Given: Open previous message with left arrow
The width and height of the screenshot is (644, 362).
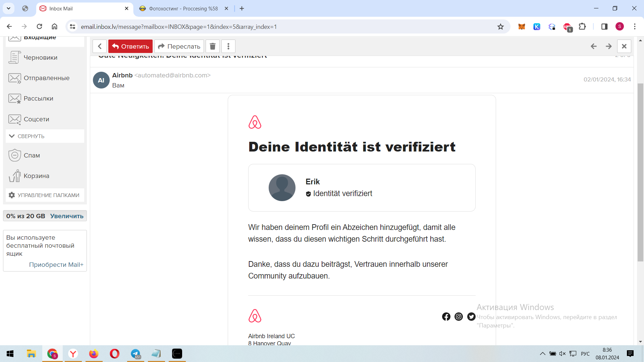Looking at the screenshot, I should tap(593, 46).
